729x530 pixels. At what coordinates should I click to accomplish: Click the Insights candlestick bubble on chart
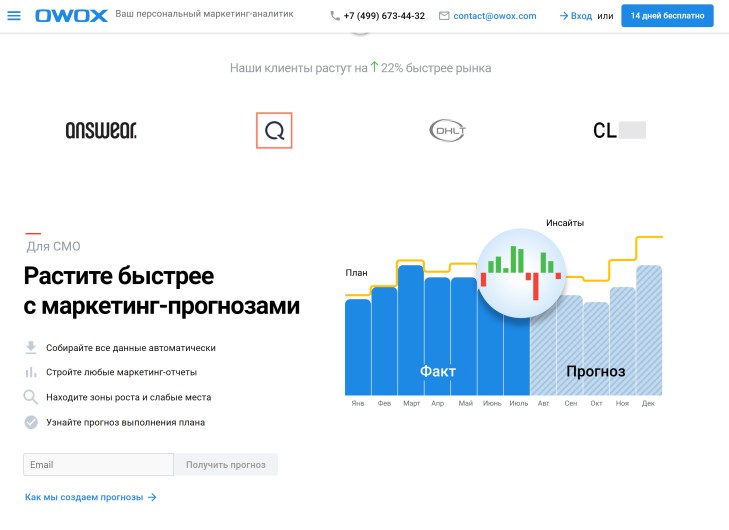tap(520, 273)
